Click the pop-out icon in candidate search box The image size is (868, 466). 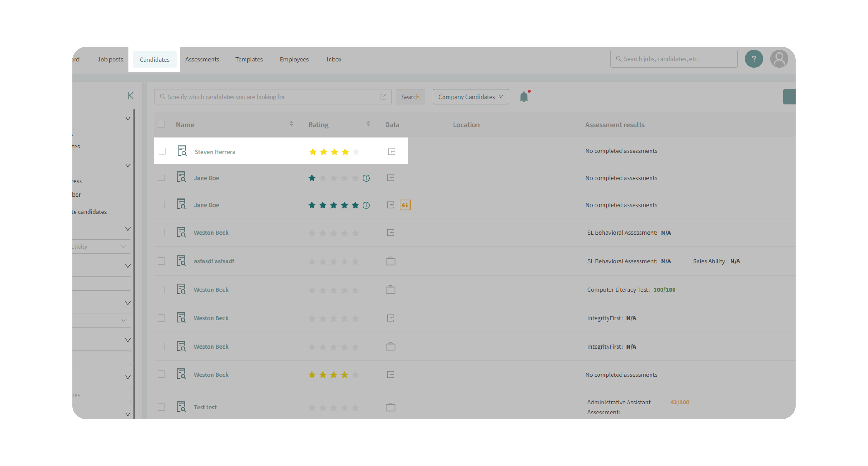383,97
